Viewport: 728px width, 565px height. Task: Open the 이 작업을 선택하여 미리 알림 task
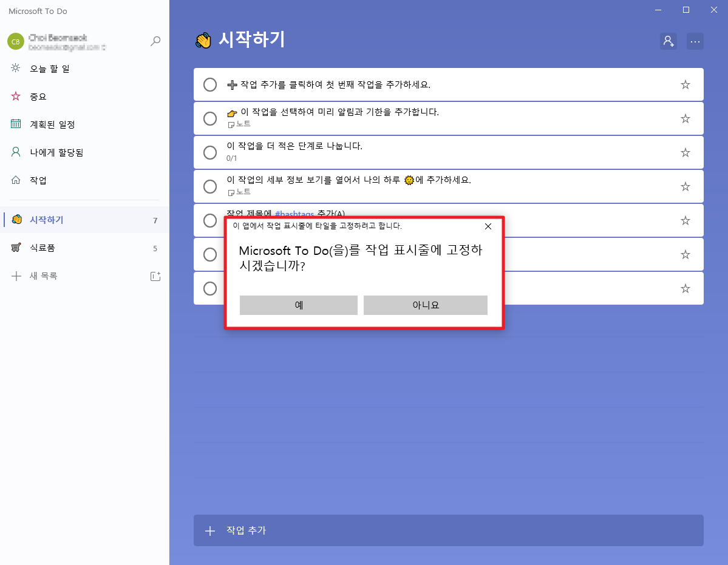coord(449,119)
